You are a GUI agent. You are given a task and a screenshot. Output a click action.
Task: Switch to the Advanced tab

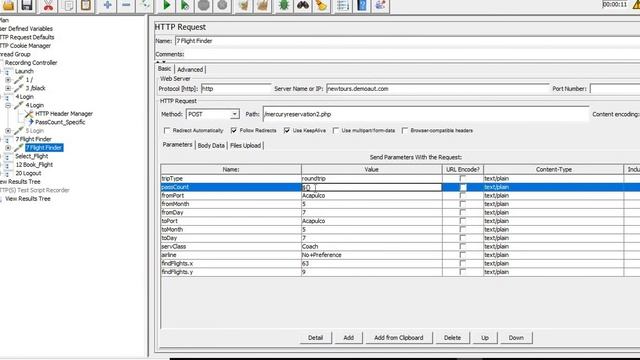coord(190,69)
